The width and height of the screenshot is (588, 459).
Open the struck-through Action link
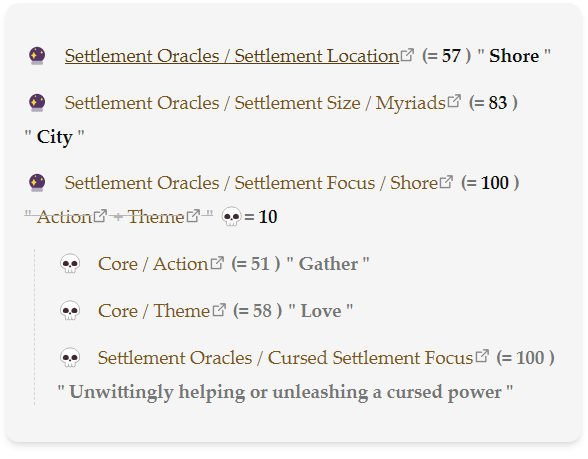coord(64,217)
